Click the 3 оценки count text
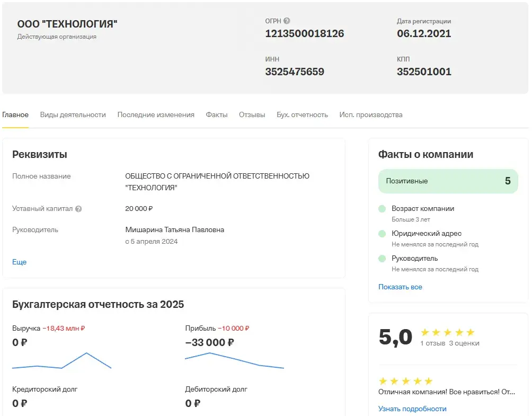Screen dimensions: 532x416 464,343
